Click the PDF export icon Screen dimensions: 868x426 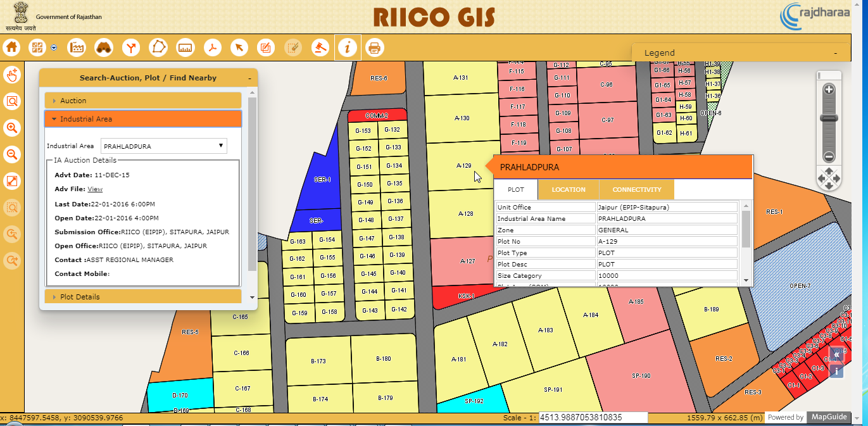click(x=212, y=47)
